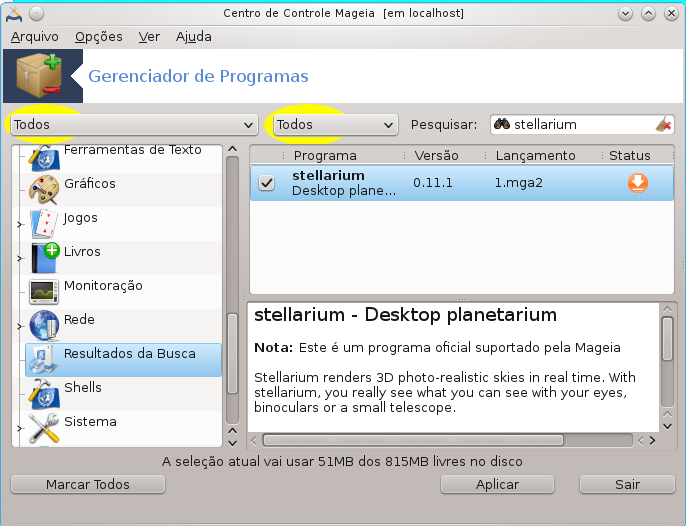This screenshot has width=686, height=526.
Task: Select the Monitoração category label
Action: point(103,286)
